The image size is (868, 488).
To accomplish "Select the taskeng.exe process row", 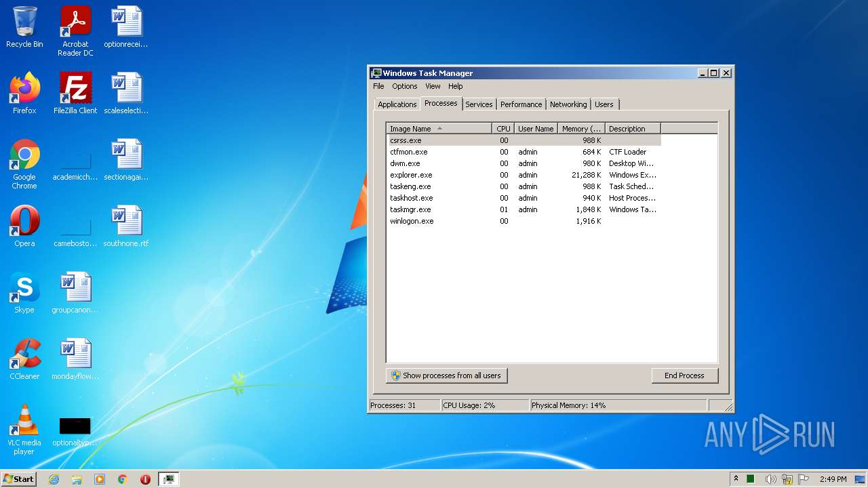I will pyautogui.click(x=524, y=186).
